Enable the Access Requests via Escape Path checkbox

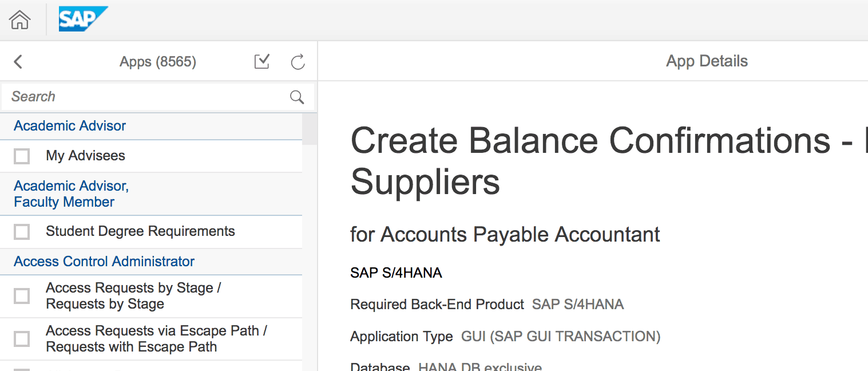[x=22, y=339]
